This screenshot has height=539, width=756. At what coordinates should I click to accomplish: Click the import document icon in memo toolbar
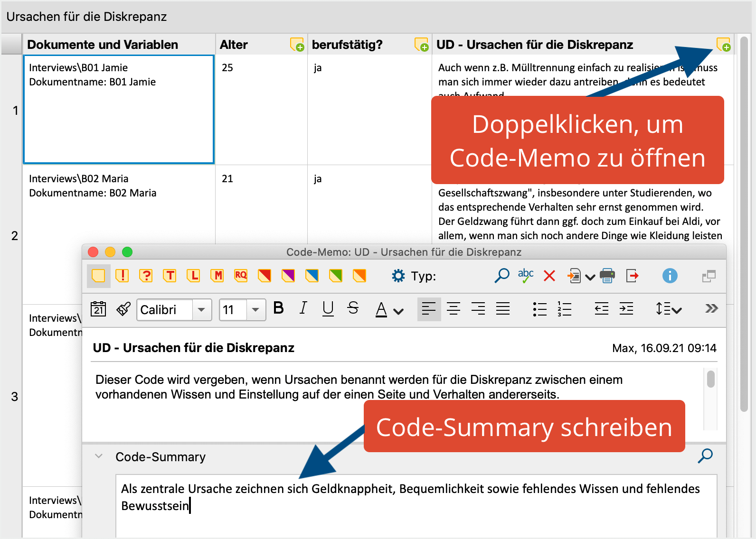(574, 276)
